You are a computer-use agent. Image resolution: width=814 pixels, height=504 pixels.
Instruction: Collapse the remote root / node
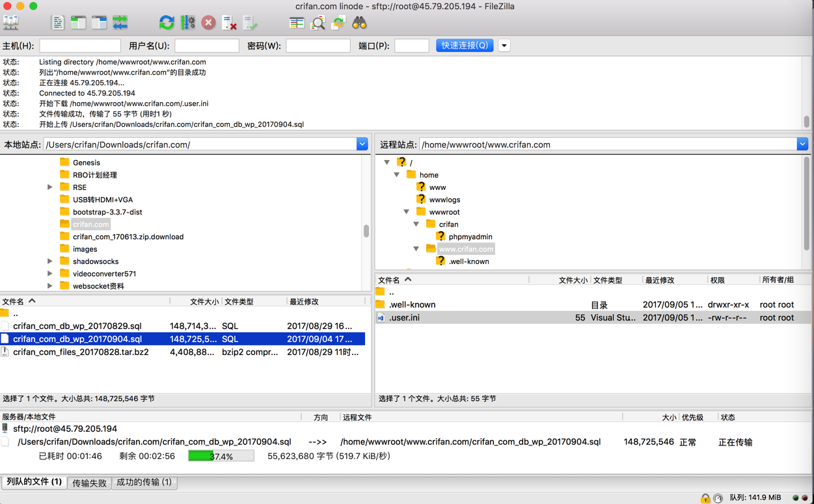click(x=387, y=163)
